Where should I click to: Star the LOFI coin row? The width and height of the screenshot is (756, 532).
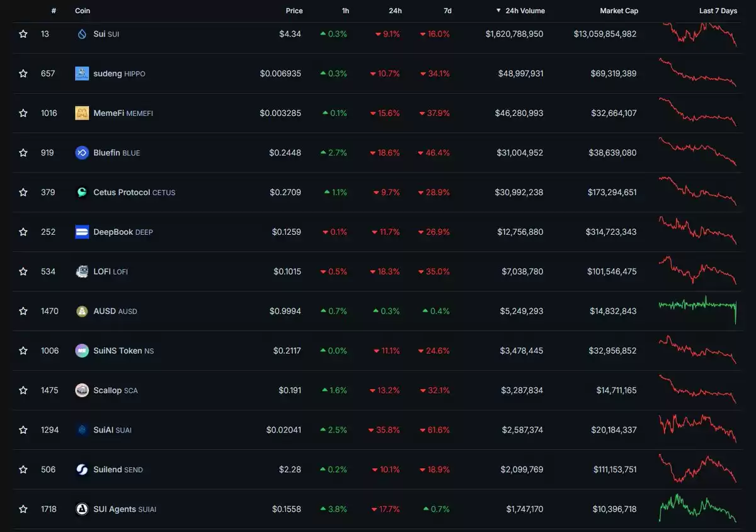(x=23, y=272)
